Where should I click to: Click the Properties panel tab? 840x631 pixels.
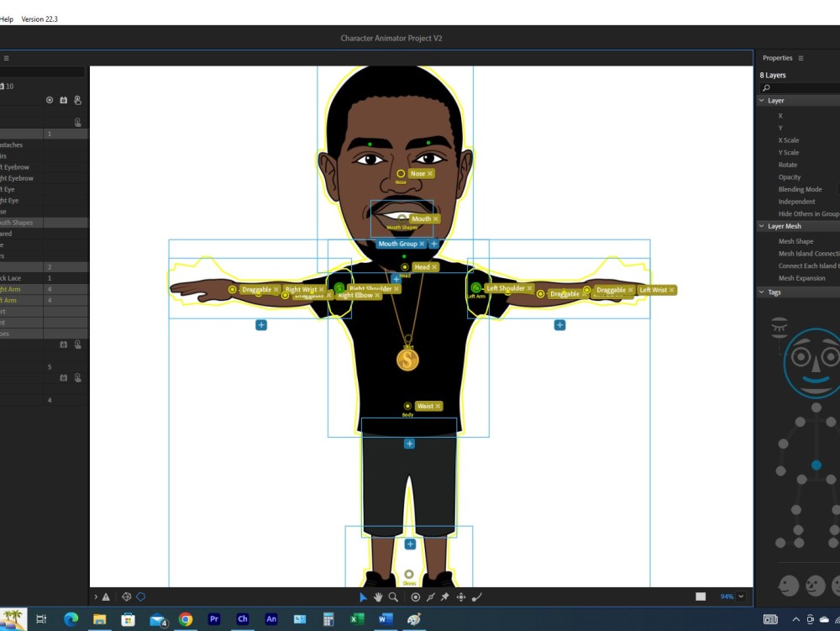click(x=780, y=57)
